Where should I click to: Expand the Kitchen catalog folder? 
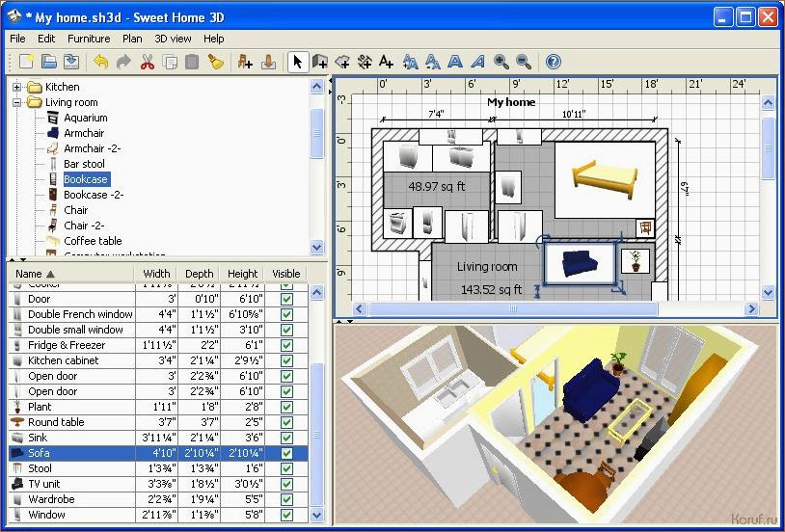pos(16,87)
